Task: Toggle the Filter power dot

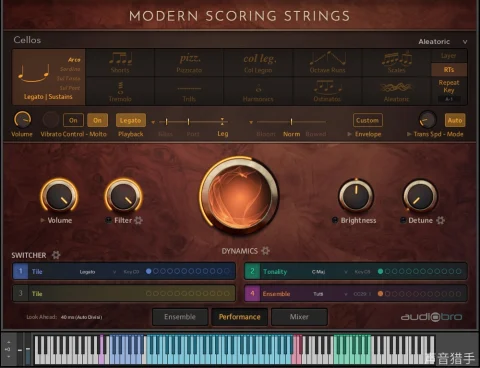Action: (108, 220)
